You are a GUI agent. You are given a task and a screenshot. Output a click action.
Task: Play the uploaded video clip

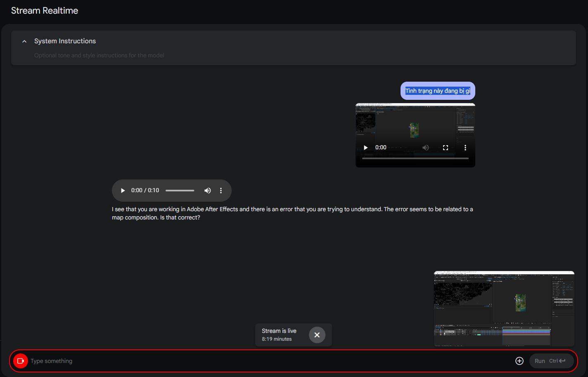(365, 148)
